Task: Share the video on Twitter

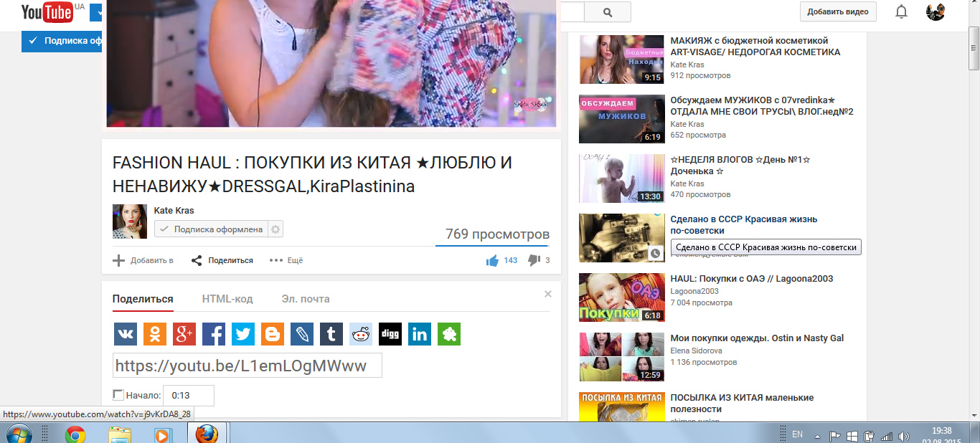Action: pyautogui.click(x=243, y=334)
